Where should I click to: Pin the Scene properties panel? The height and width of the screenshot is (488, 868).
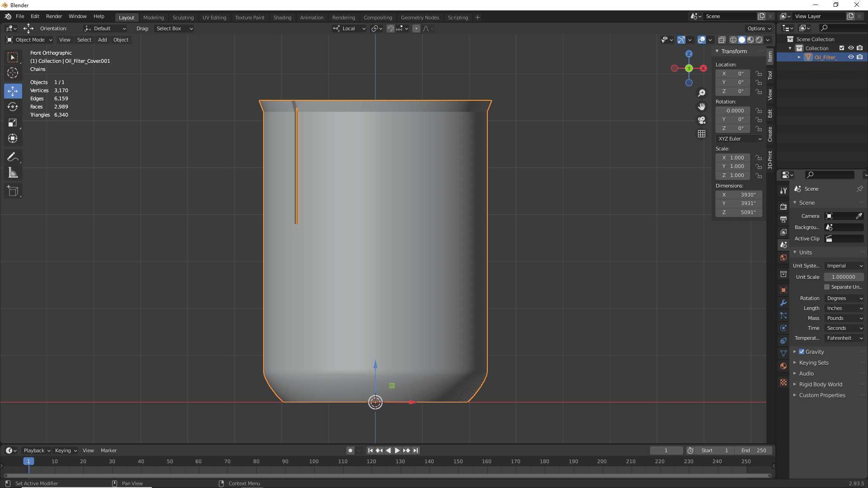[860, 189]
